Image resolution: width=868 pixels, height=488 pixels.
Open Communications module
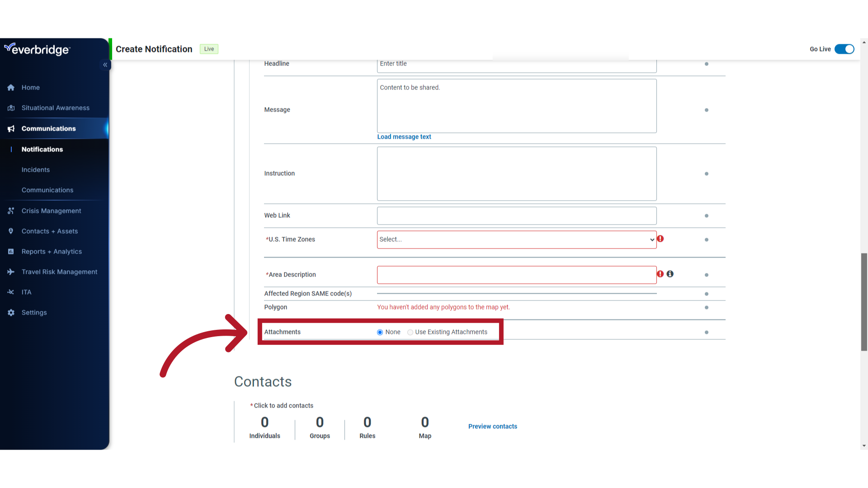coord(48,128)
